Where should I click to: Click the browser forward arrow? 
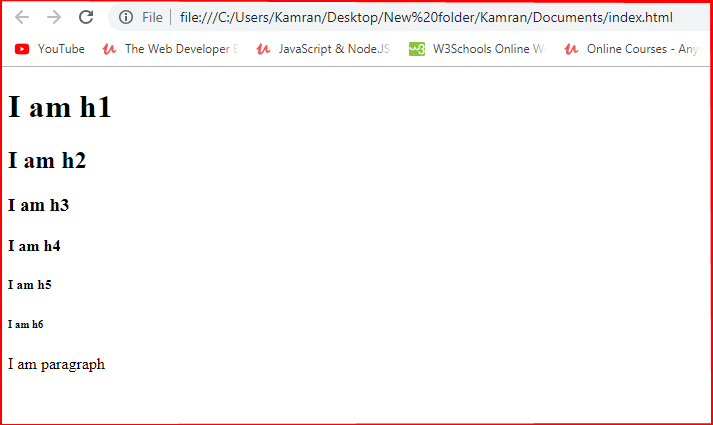tap(54, 17)
